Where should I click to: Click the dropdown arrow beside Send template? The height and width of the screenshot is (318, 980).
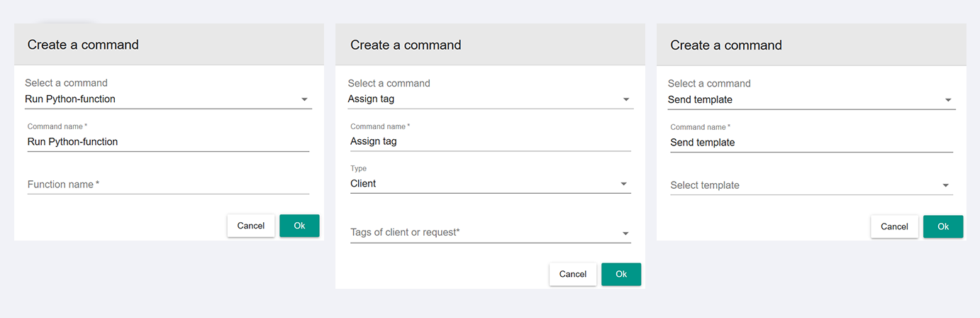pos(948,100)
